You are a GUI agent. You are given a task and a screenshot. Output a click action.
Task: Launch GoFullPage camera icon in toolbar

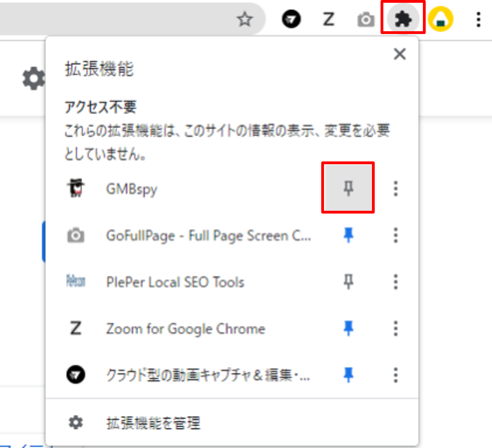click(x=366, y=20)
